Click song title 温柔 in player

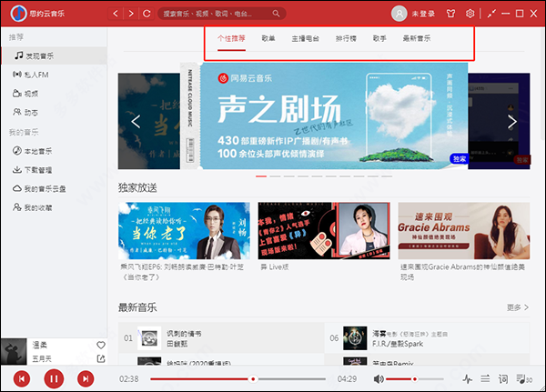pyautogui.click(x=39, y=345)
